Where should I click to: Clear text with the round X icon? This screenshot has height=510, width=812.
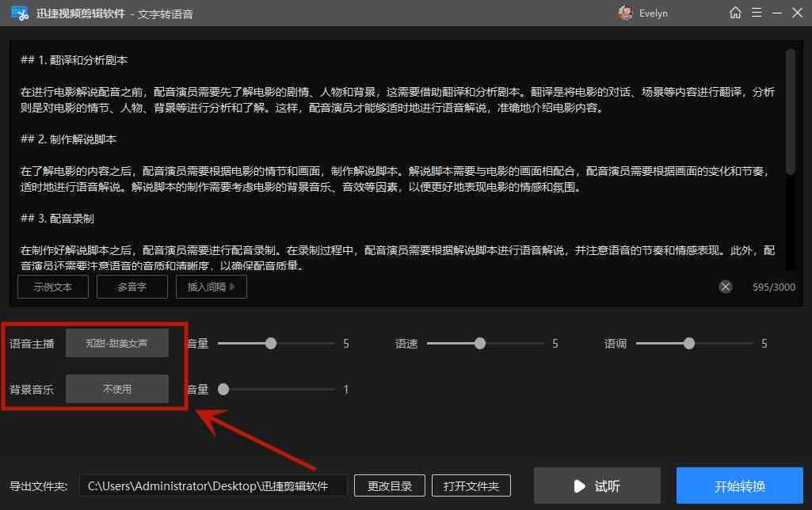click(x=726, y=287)
